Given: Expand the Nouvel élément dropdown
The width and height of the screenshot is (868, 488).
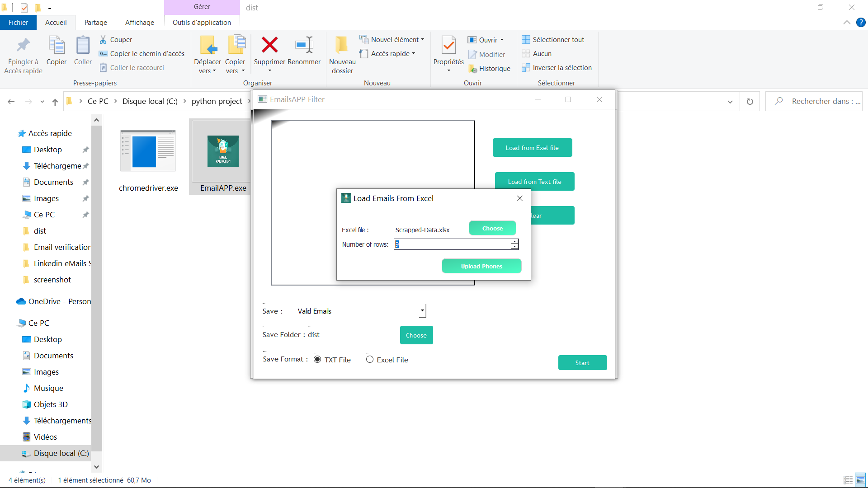Looking at the screenshot, I should [422, 40].
